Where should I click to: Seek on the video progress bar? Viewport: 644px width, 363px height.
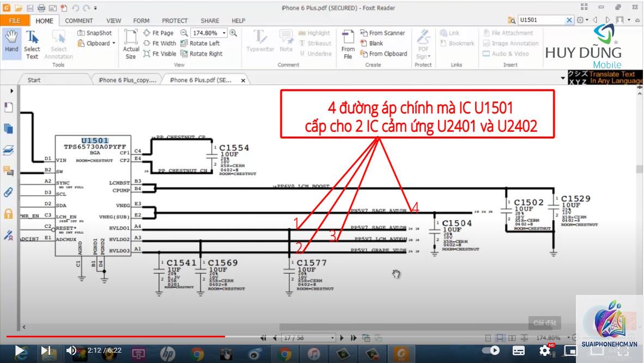(x=320, y=337)
